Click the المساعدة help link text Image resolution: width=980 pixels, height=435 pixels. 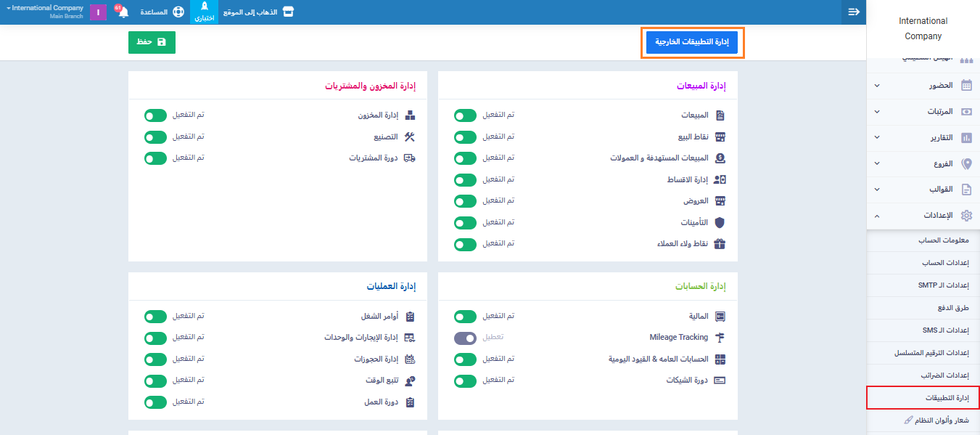[x=154, y=12]
